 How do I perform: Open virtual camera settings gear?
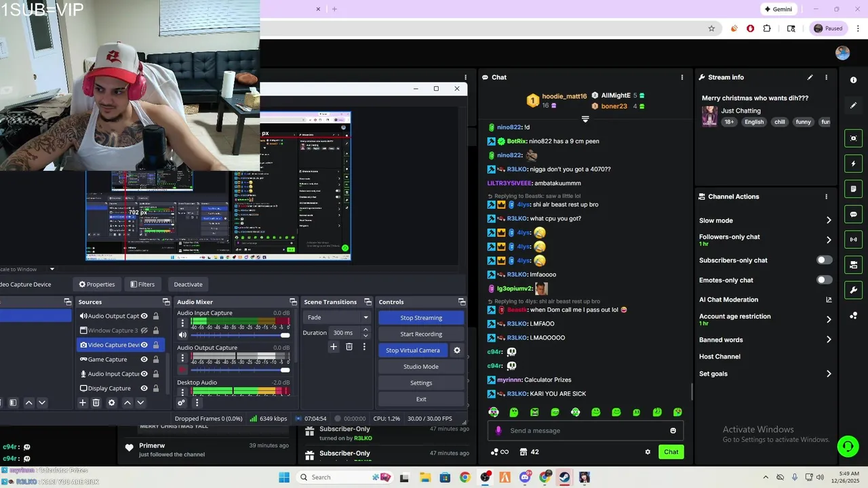pos(457,350)
